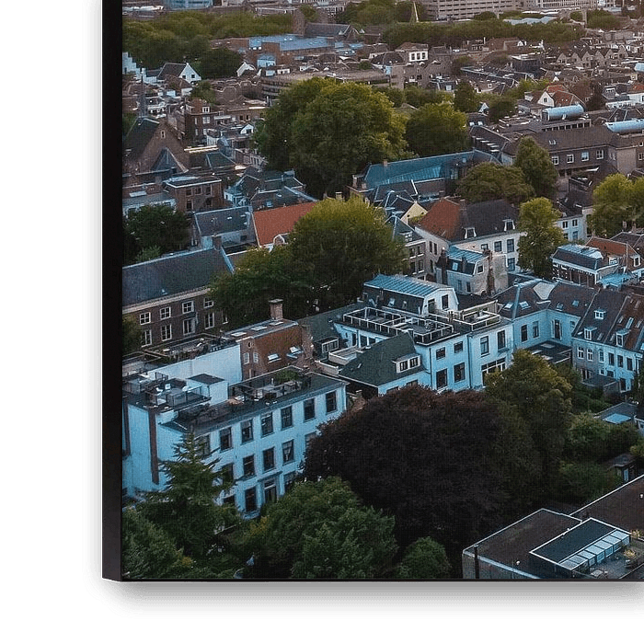644x644 pixels.
Task: Click the orange-red tiled roof
Action: tap(279, 221)
